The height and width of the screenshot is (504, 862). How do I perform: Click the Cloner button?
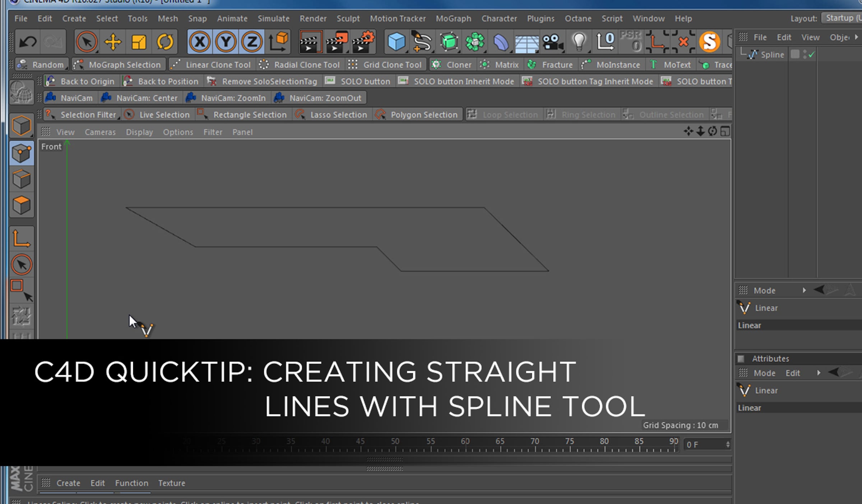452,65
